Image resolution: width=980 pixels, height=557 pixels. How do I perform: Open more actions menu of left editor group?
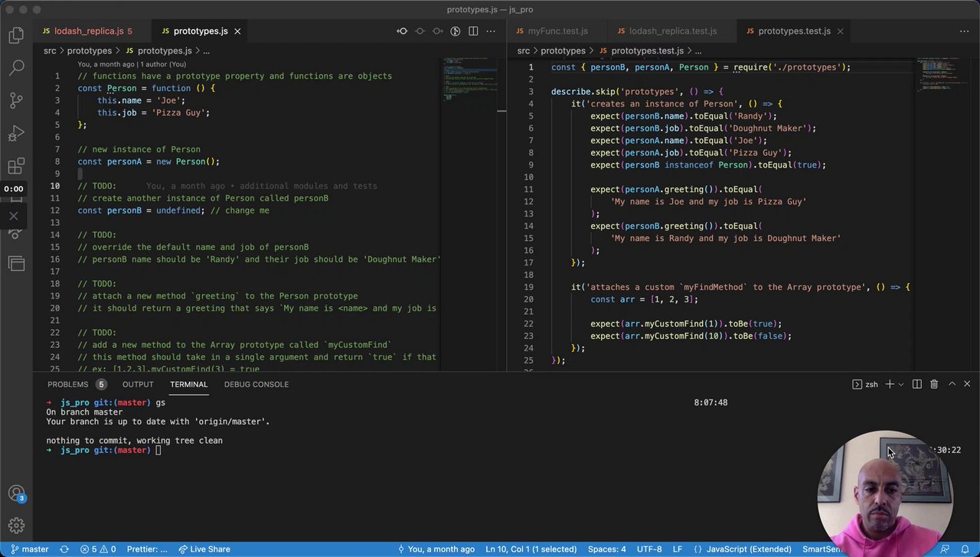pos(491,31)
